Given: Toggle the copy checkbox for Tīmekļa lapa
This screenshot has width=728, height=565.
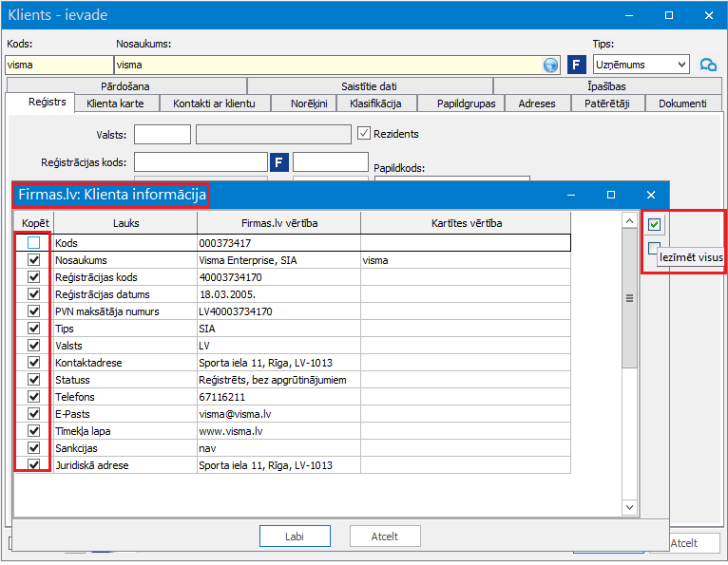Looking at the screenshot, I should [34, 431].
